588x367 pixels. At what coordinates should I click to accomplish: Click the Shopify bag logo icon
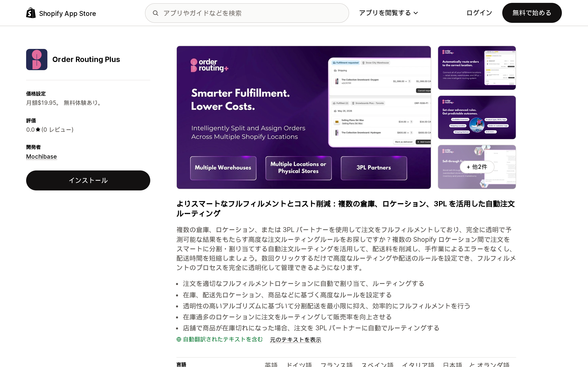click(x=31, y=13)
